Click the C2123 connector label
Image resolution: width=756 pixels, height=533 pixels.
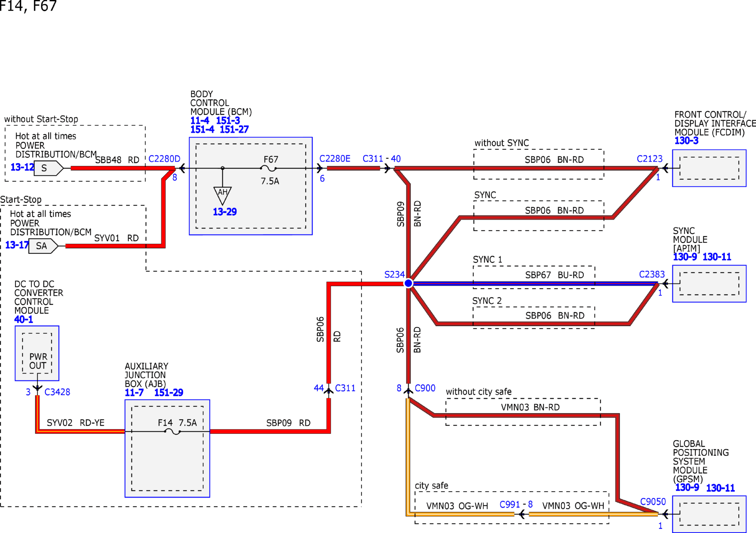coord(650,159)
